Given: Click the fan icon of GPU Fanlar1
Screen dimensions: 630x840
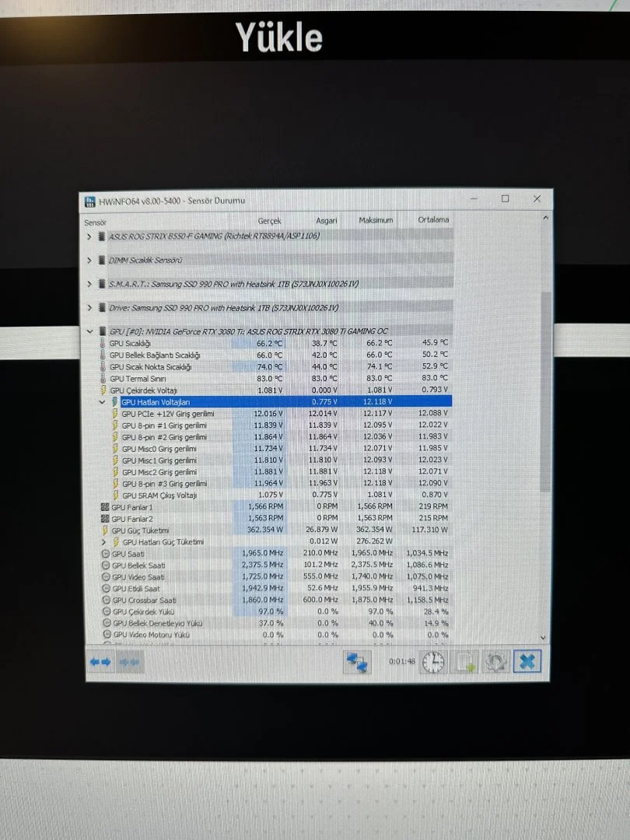Looking at the screenshot, I should [105, 507].
